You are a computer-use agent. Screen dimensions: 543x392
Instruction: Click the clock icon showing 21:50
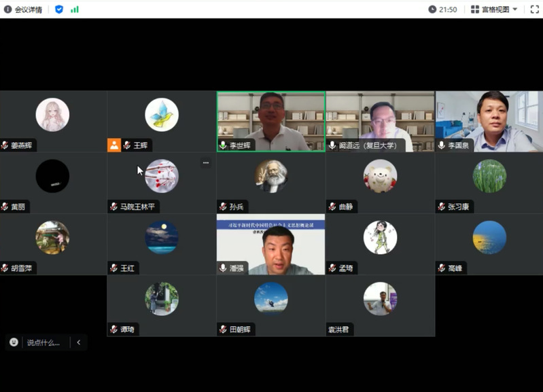point(432,10)
